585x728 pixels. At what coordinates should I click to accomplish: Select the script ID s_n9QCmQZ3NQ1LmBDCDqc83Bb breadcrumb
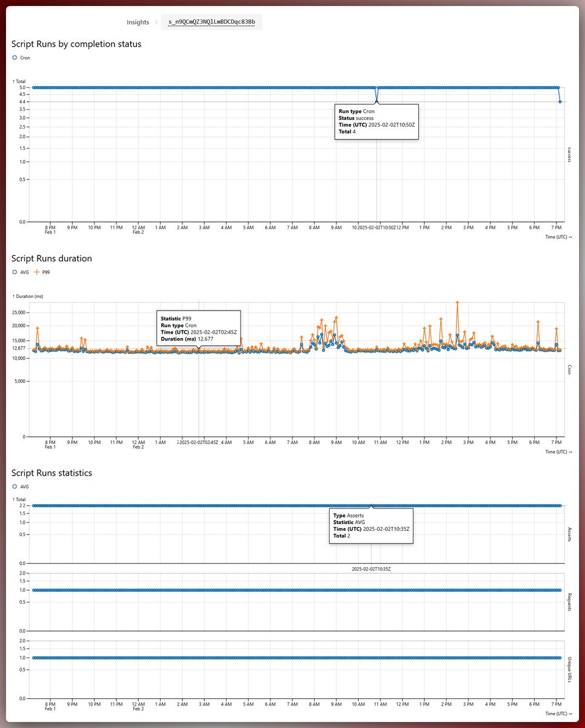[x=212, y=22]
